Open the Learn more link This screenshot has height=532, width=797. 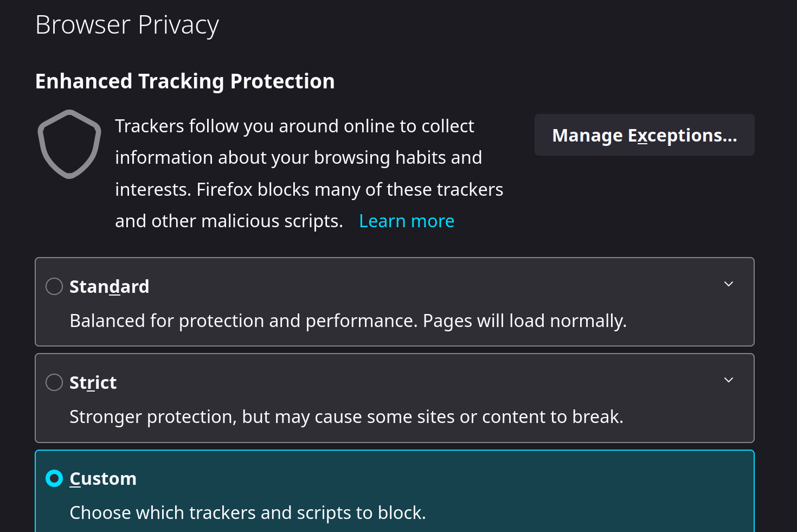407,221
